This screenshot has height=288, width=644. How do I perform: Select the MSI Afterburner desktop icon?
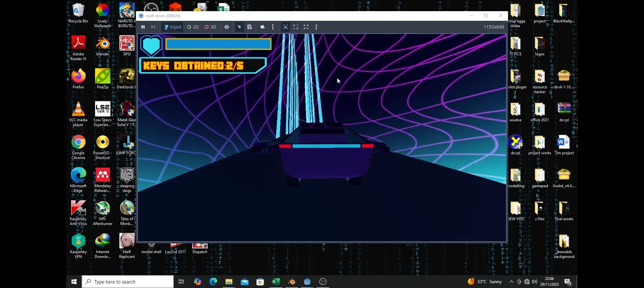point(103,213)
